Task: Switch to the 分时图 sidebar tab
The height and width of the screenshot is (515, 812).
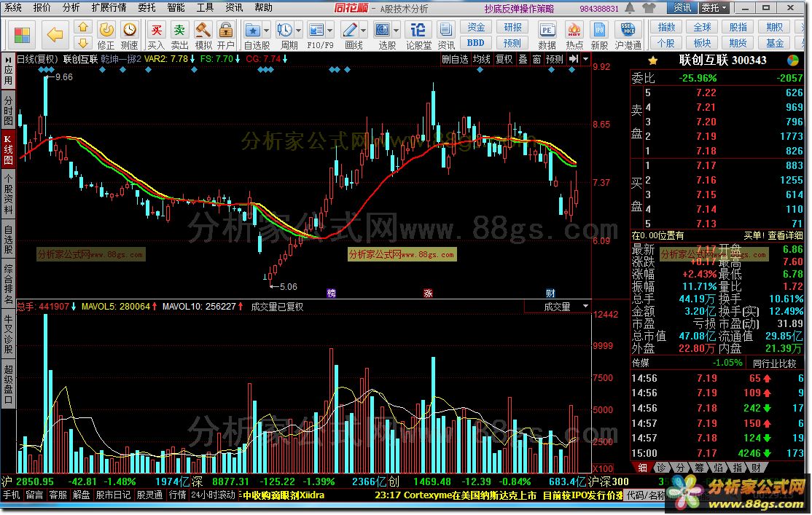Action: pyautogui.click(x=8, y=110)
